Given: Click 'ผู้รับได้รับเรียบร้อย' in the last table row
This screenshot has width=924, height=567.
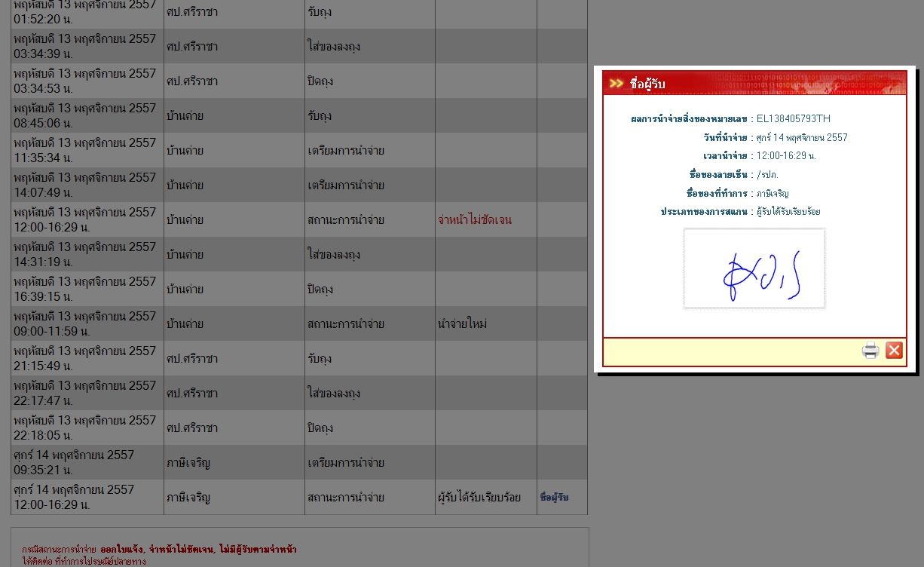Looking at the screenshot, I should pos(479,498).
